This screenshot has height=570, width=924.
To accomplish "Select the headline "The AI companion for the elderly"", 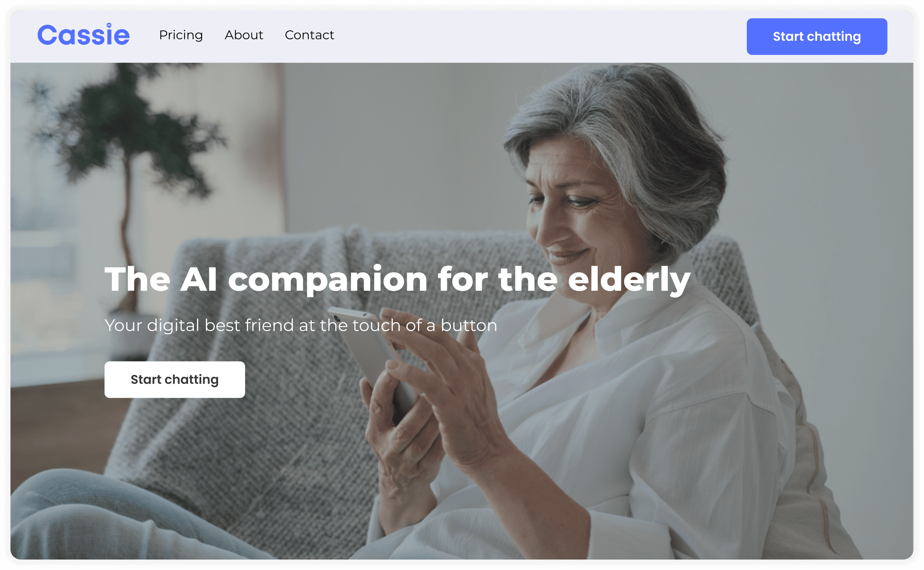I will tap(397, 280).
